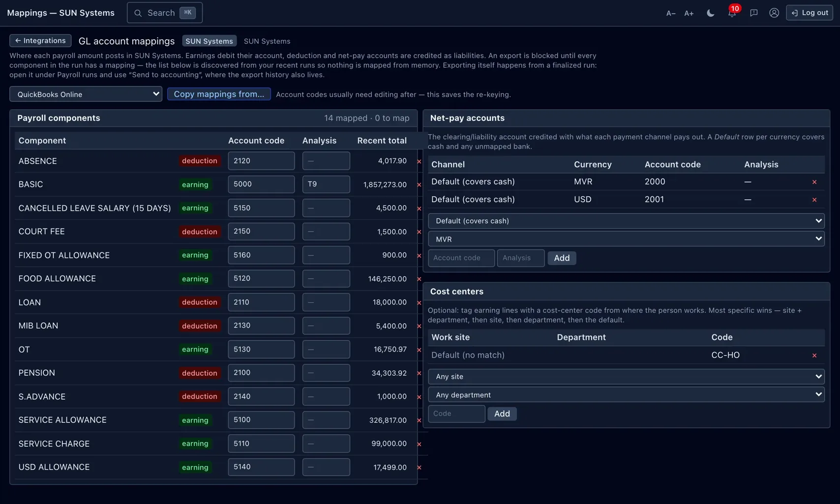This screenshot has width=840, height=504.
Task: Click the Log out button
Action: click(810, 13)
